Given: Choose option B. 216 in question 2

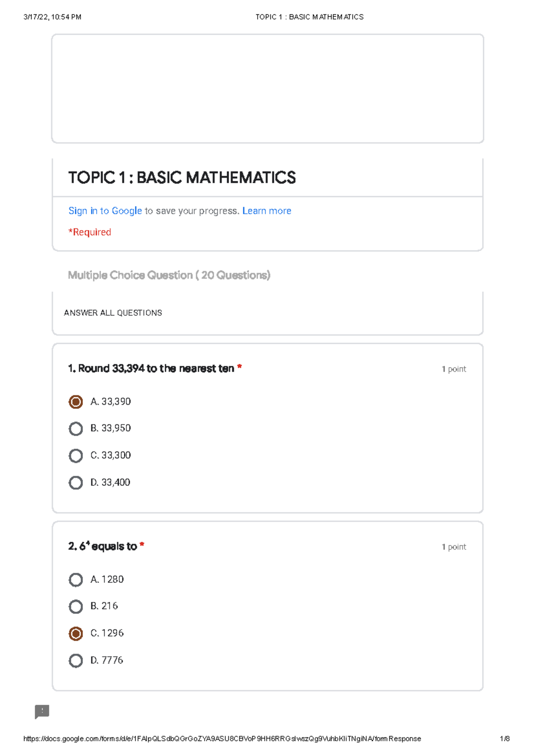Looking at the screenshot, I should 76,606.
